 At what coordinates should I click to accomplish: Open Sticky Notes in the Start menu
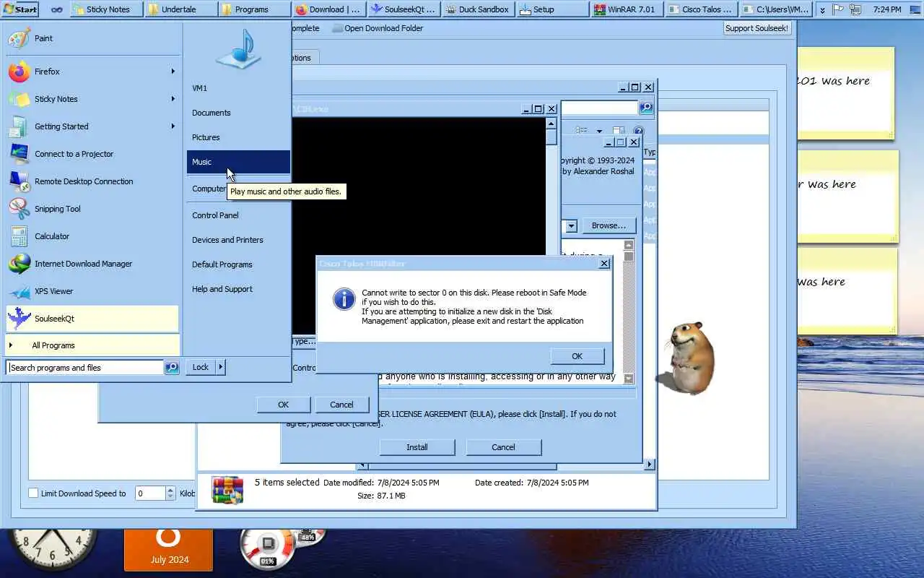[x=92, y=99]
